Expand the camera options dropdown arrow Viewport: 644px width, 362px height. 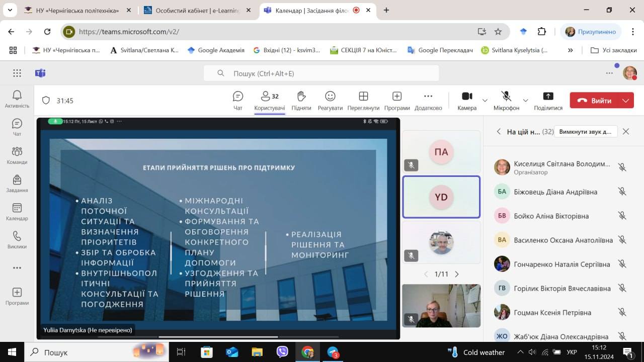(x=485, y=101)
